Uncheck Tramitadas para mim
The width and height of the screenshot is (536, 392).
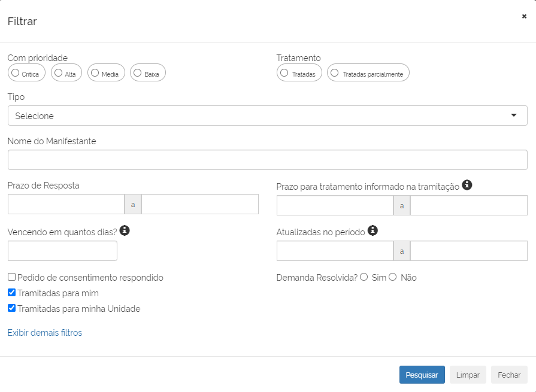(12, 293)
